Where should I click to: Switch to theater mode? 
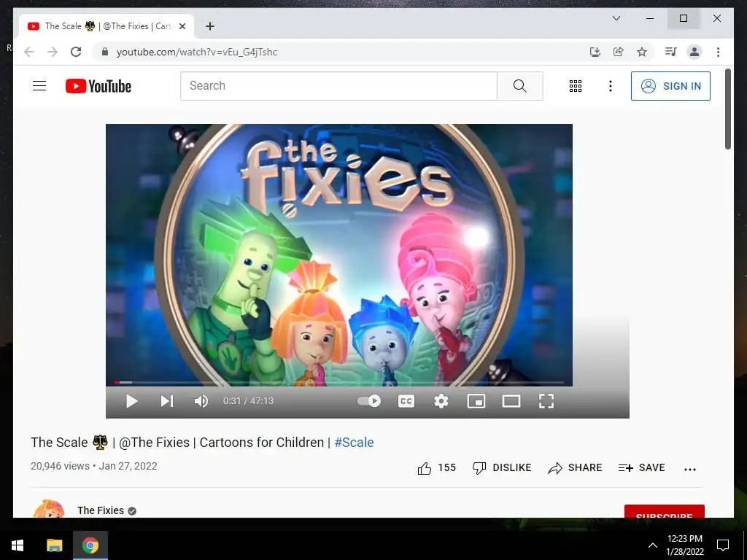(x=511, y=401)
